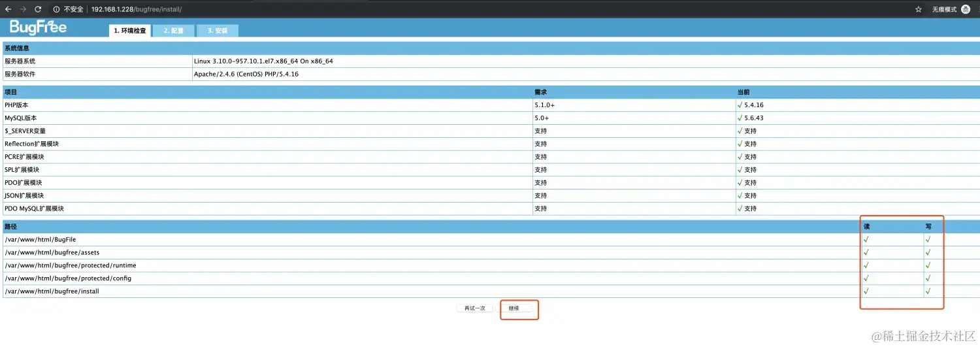Click the browser forward arrow

click(23, 9)
